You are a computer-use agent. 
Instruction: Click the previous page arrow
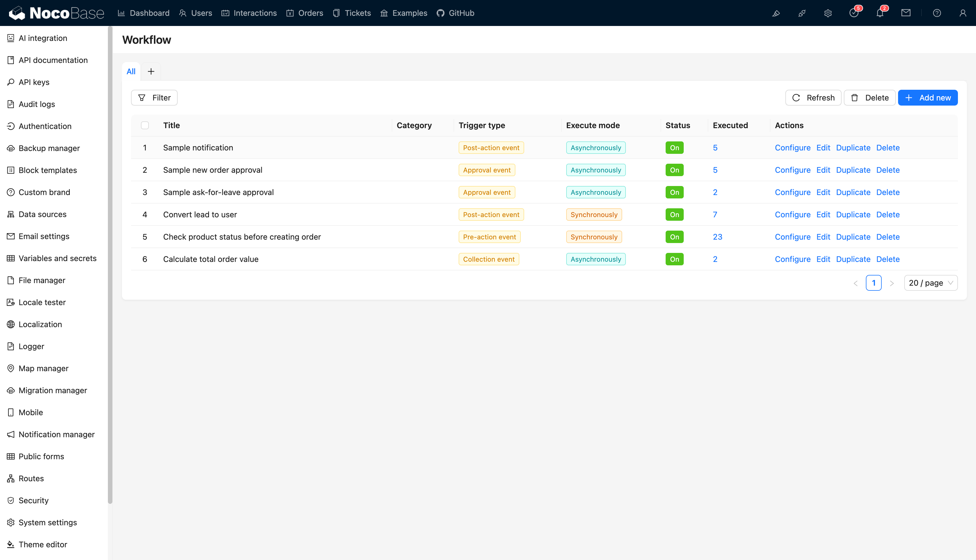856,283
